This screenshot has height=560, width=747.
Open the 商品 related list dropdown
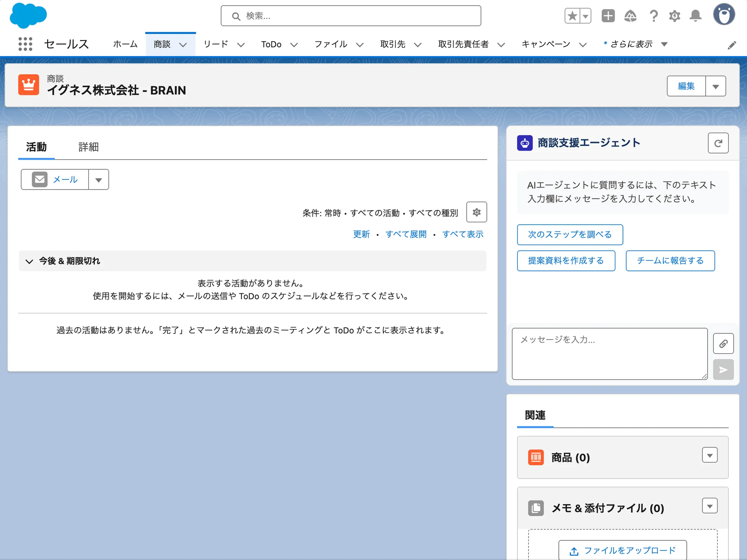[x=709, y=455]
